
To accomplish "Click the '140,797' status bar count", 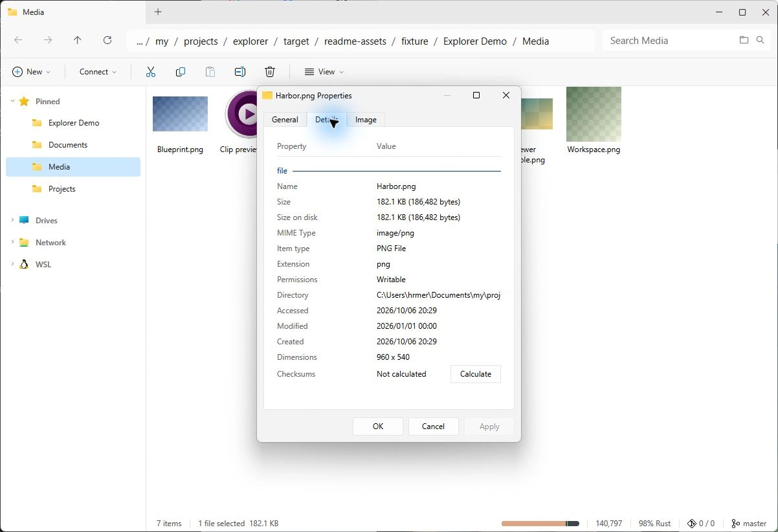I will click(609, 523).
